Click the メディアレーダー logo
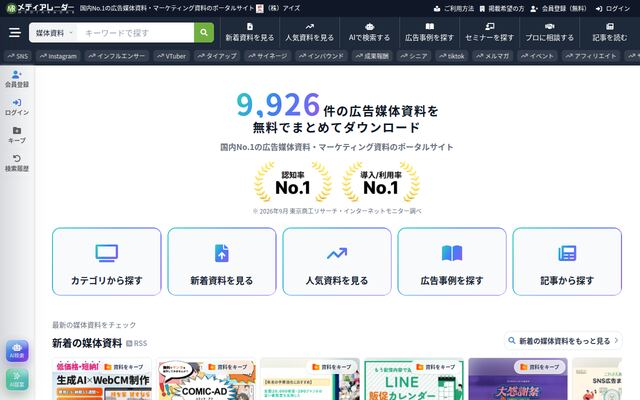The image size is (640, 400). 40,8
